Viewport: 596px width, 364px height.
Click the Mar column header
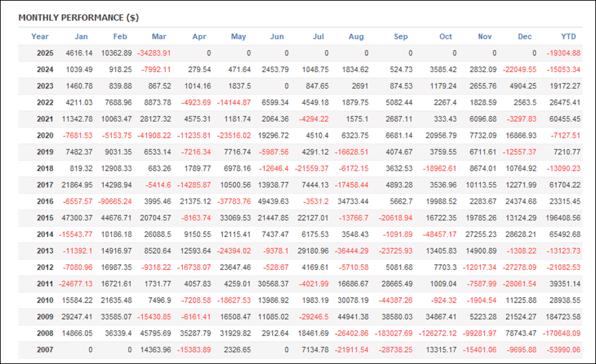click(x=159, y=36)
